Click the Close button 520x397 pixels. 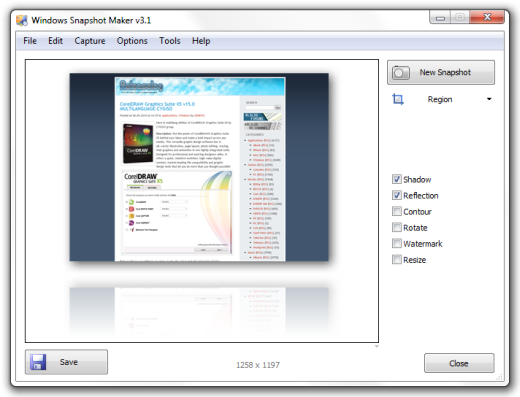pos(459,363)
